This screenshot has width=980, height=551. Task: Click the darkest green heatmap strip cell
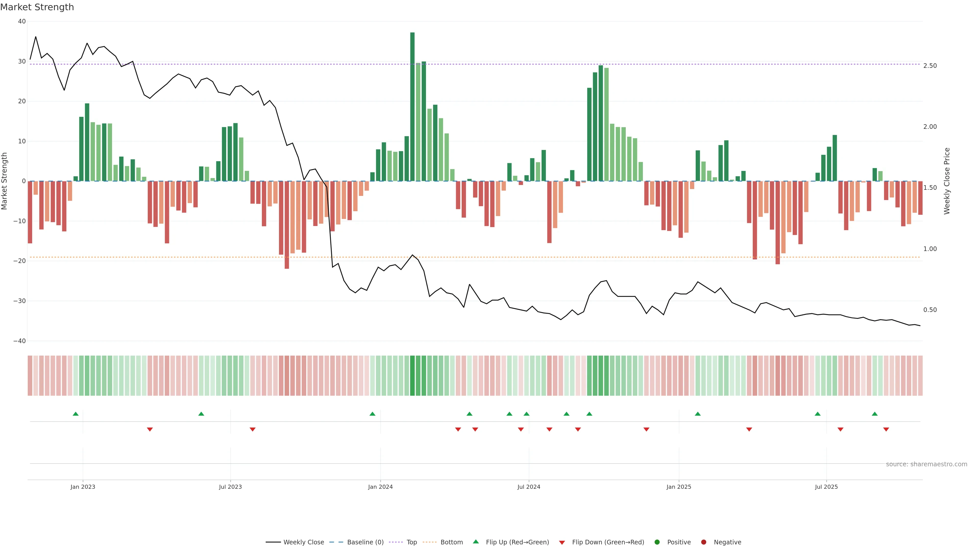click(412, 376)
